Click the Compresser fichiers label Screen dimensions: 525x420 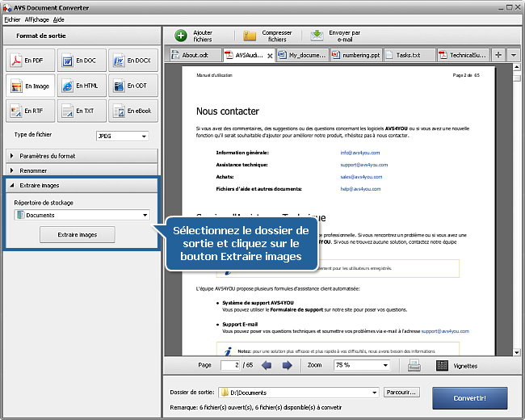point(277,36)
